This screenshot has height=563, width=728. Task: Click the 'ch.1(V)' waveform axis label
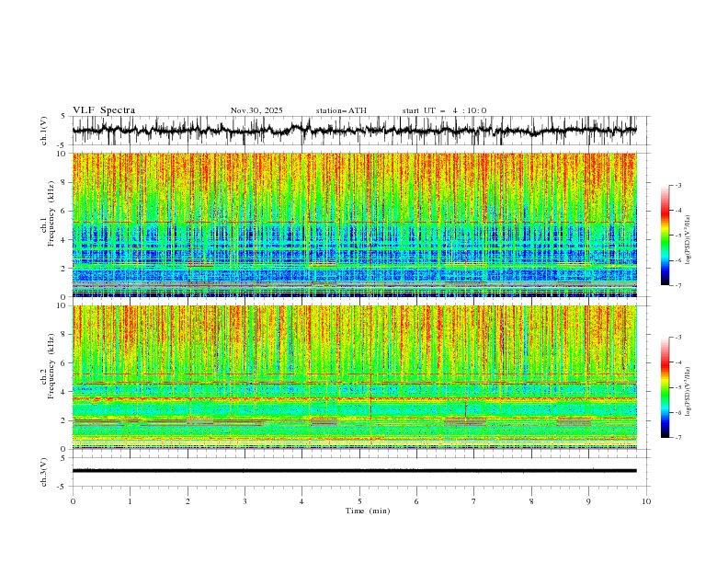44,131
